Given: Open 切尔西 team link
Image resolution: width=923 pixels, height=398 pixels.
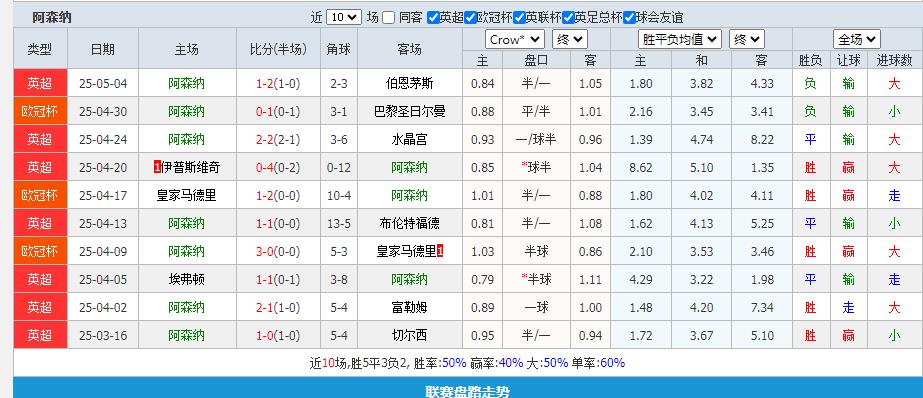Looking at the screenshot, I should [410, 336].
